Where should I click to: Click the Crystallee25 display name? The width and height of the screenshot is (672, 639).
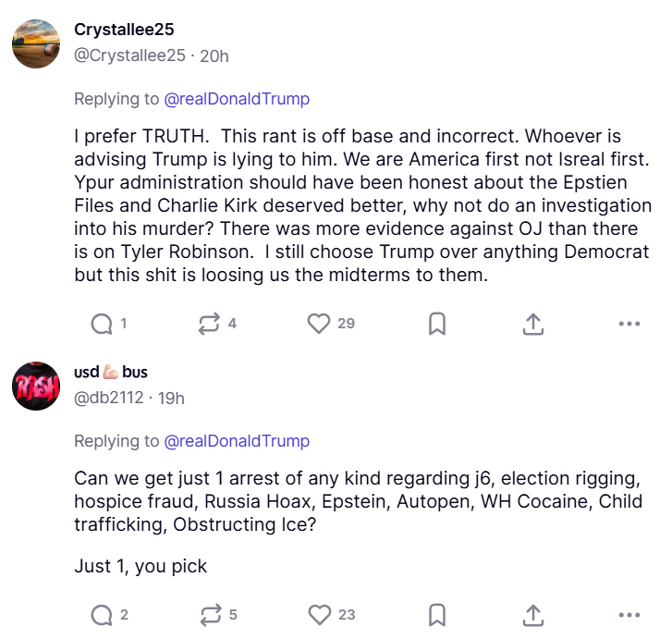click(126, 30)
